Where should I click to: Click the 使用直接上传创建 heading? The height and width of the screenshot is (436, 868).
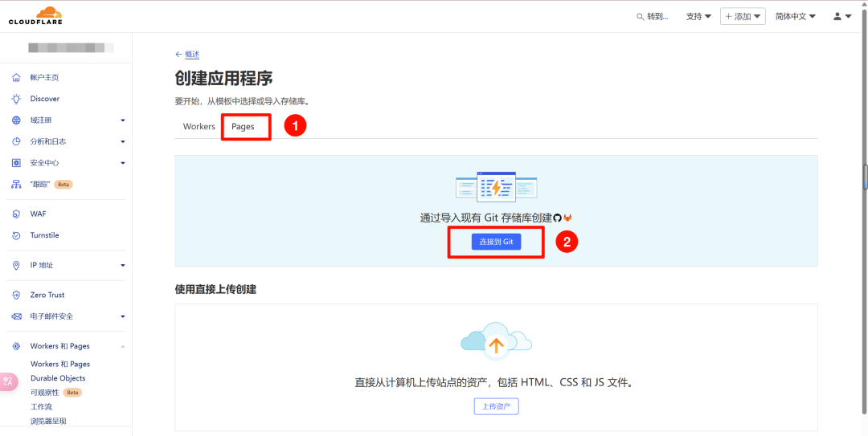[x=215, y=289]
